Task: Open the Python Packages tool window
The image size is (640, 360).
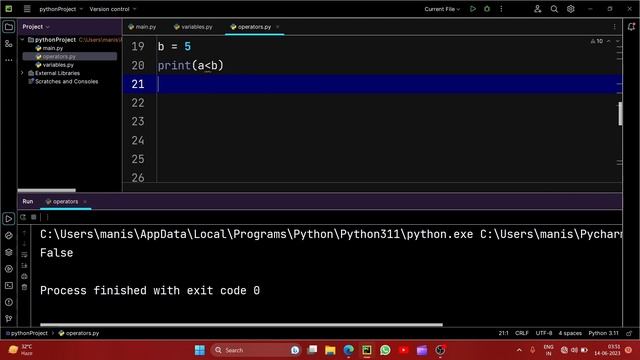Action: (x=9, y=252)
